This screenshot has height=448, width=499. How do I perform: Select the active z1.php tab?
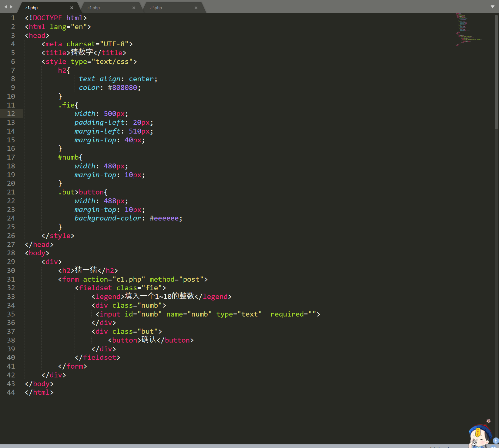[x=32, y=8]
